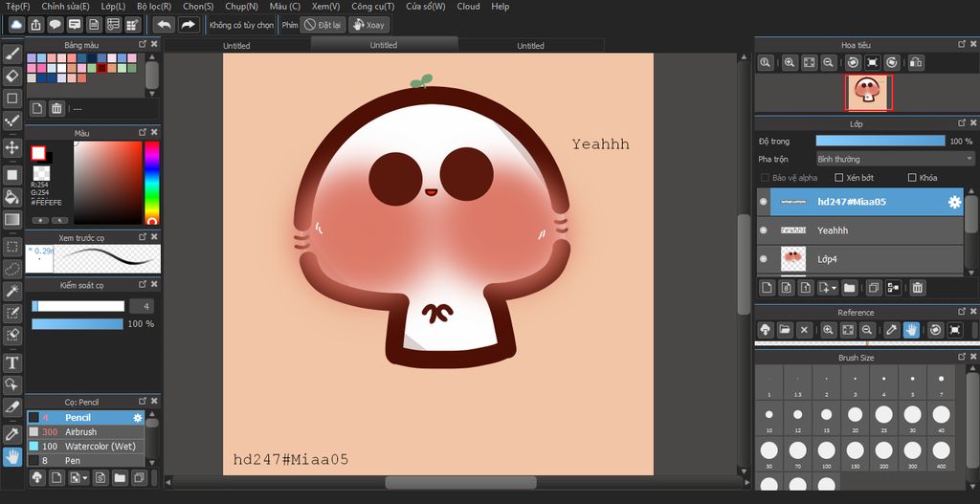Fit canvas to window in navigator
The width and height of the screenshot is (980, 504).
(x=809, y=62)
